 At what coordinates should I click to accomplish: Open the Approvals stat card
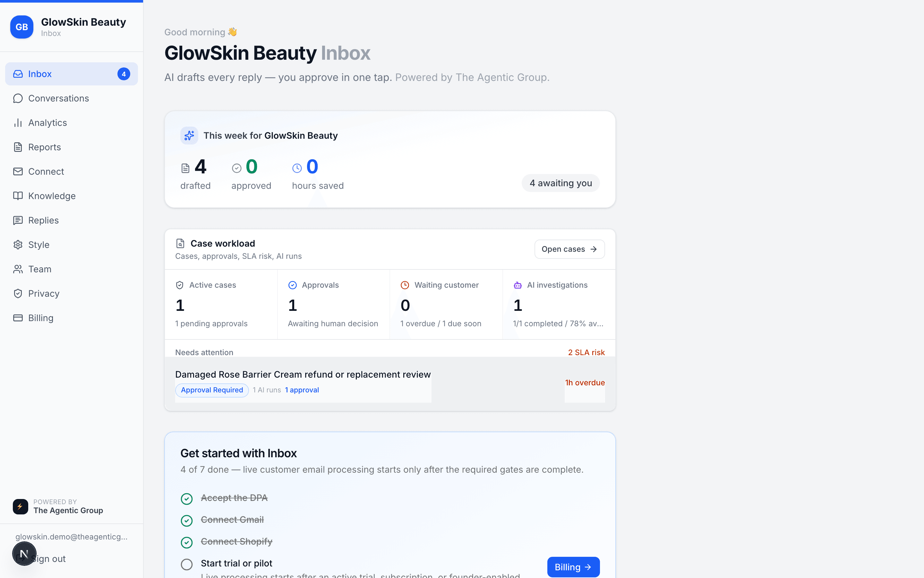click(333, 304)
